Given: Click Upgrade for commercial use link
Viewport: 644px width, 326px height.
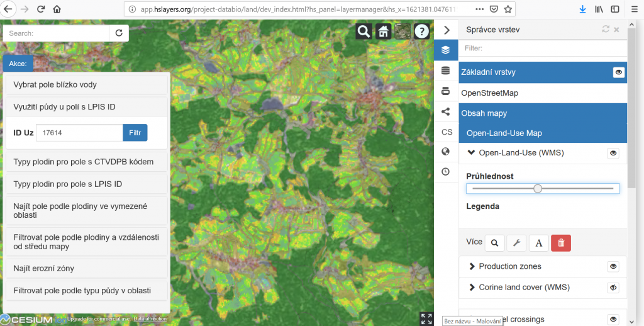Looking at the screenshot, I should [x=98, y=319].
